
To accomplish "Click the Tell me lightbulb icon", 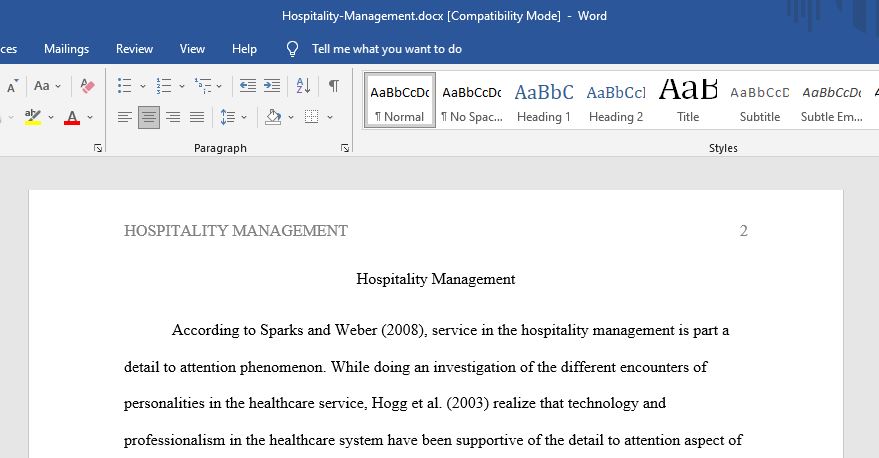I will point(292,49).
